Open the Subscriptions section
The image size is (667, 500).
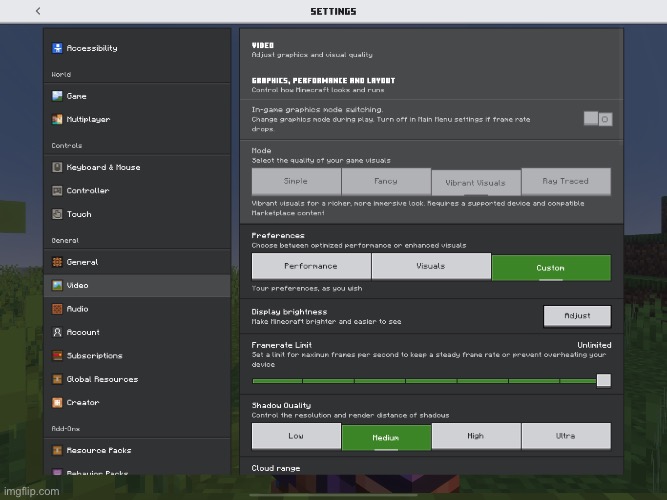tap(137, 356)
